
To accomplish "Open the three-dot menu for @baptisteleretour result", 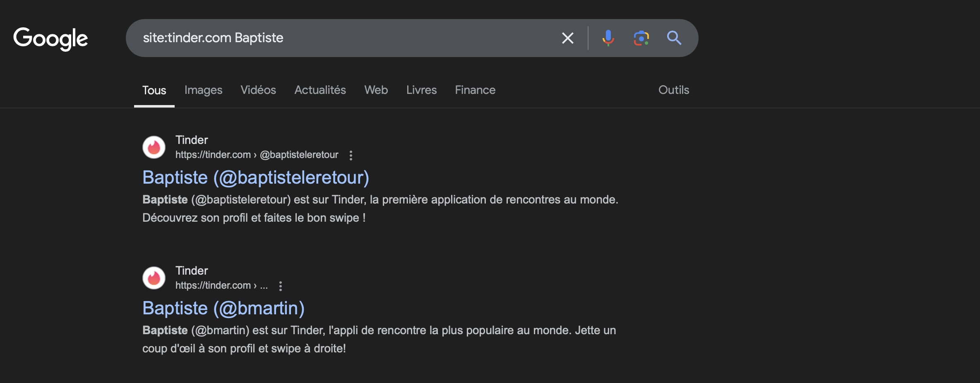I will (351, 155).
